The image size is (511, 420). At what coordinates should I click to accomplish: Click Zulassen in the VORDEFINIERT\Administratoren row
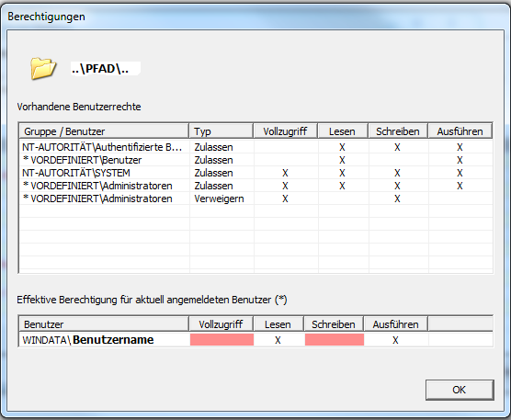[x=214, y=186]
